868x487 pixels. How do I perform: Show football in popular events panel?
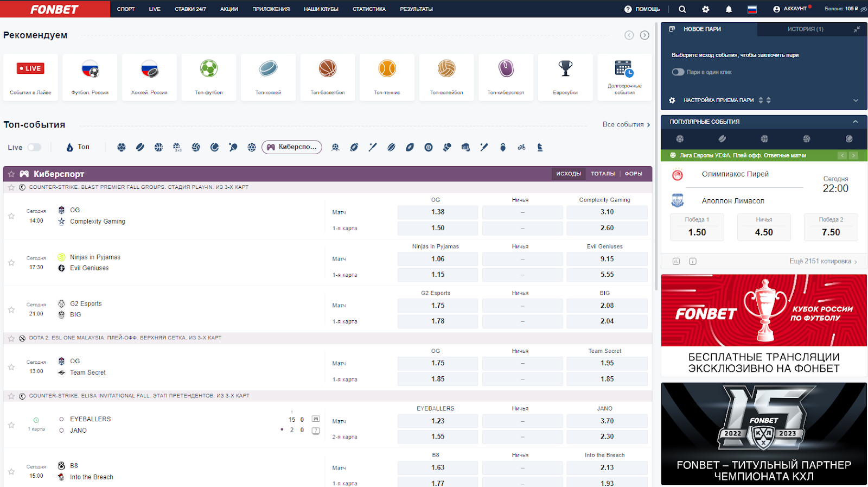(x=680, y=139)
